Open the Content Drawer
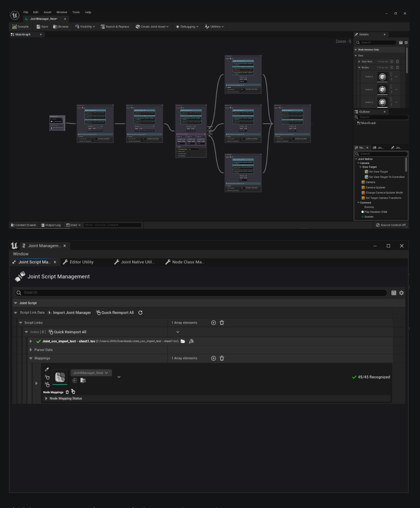 click(x=24, y=225)
